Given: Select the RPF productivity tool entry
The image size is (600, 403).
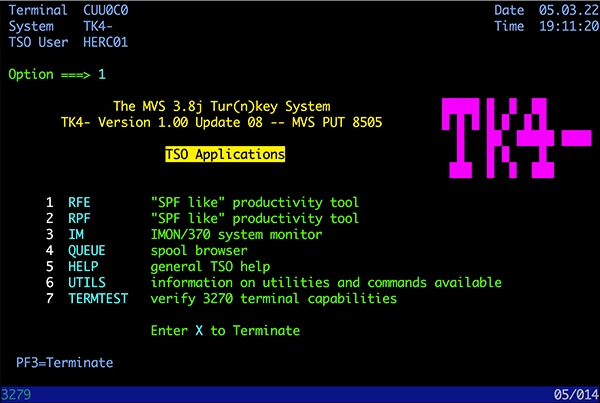Looking at the screenshot, I should pos(79,219).
